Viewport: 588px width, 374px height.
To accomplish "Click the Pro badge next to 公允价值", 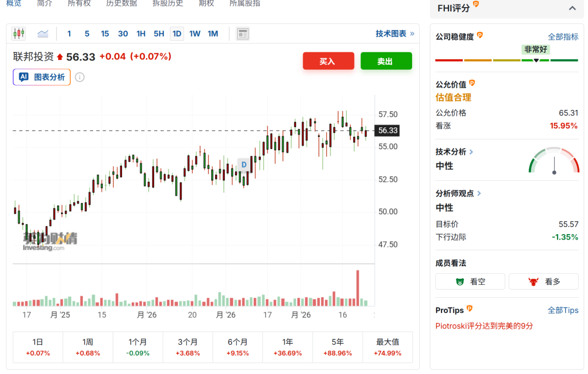I will point(472,83).
